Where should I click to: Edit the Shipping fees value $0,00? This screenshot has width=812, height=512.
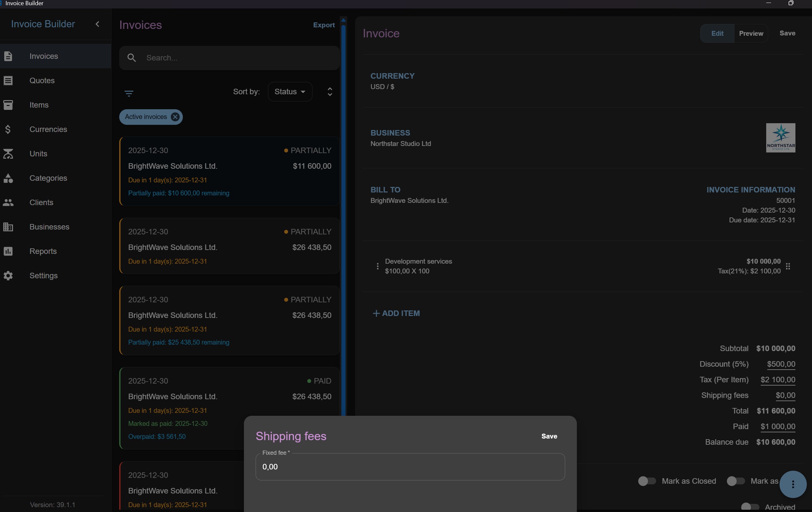[785, 395]
